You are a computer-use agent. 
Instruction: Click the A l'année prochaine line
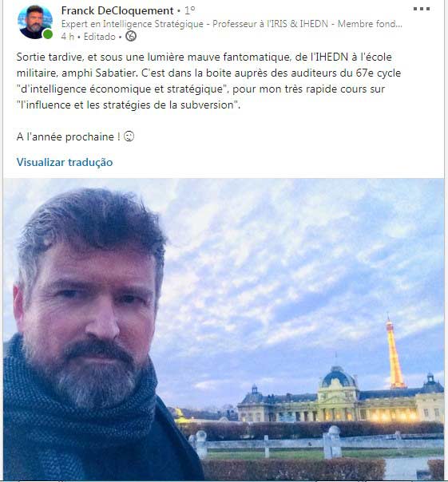coord(69,136)
